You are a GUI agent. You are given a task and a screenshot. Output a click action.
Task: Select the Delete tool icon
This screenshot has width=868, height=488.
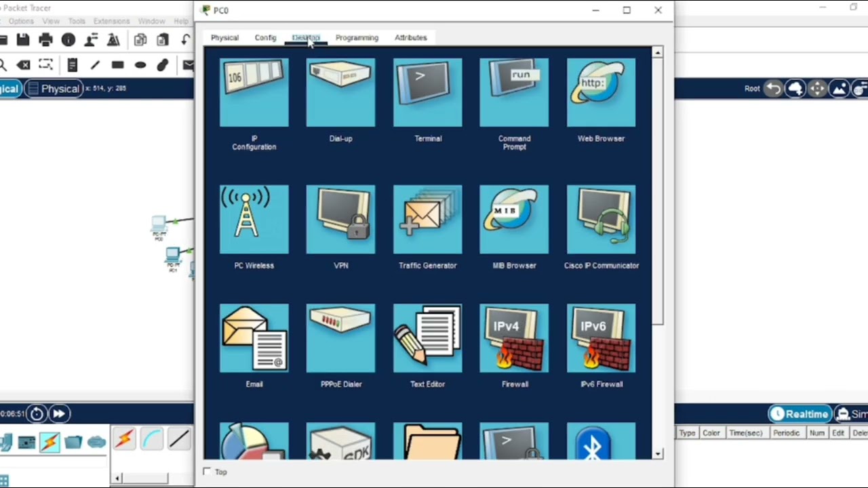(24, 65)
